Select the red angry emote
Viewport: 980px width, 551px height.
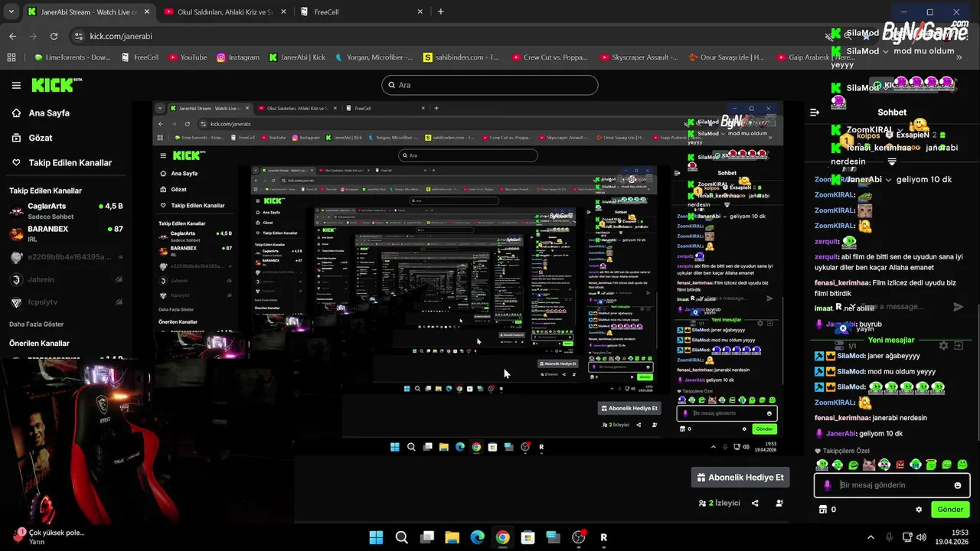(x=900, y=464)
